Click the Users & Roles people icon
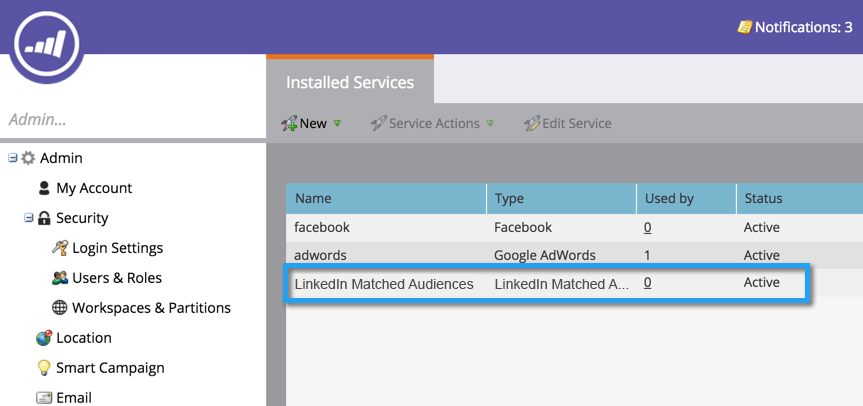This screenshot has width=863, height=406. click(x=60, y=278)
